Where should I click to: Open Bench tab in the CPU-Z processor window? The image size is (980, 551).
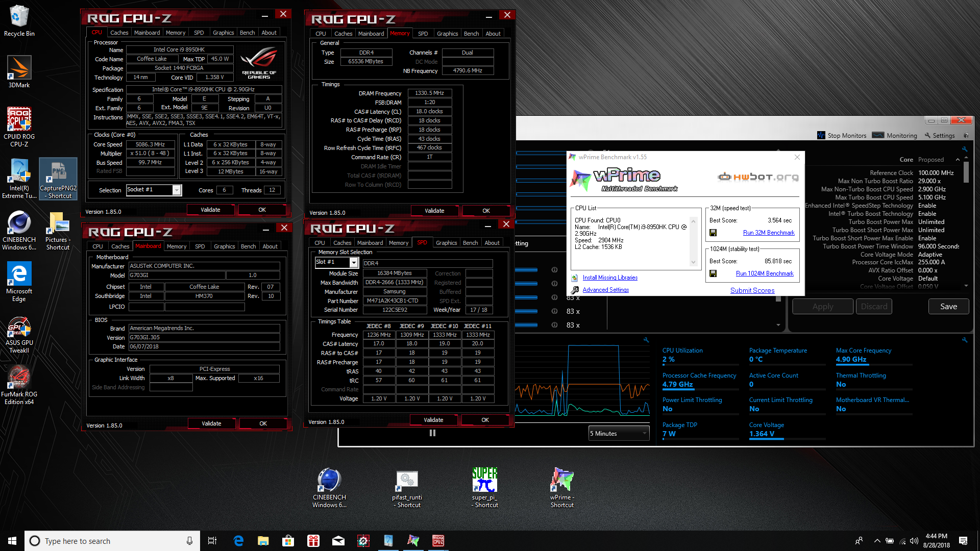[247, 33]
